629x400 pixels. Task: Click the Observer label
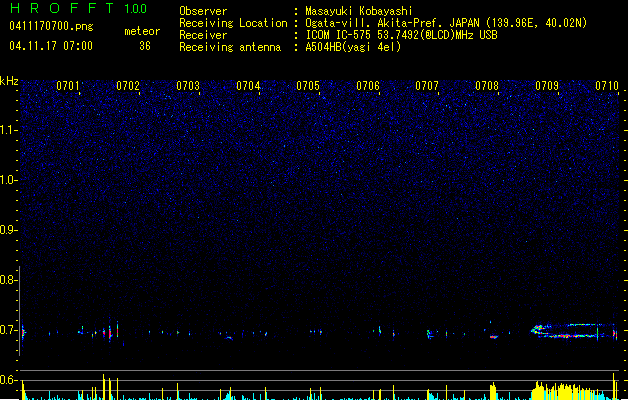[x=203, y=11]
